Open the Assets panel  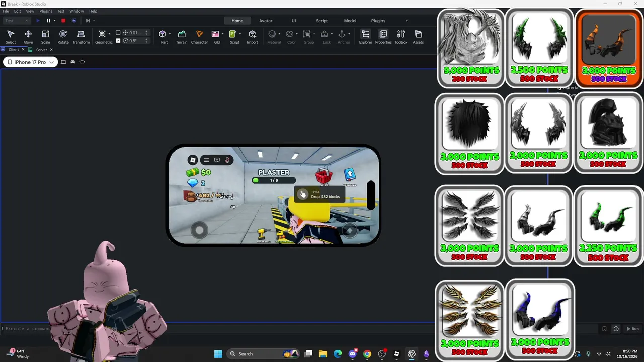click(418, 37)
